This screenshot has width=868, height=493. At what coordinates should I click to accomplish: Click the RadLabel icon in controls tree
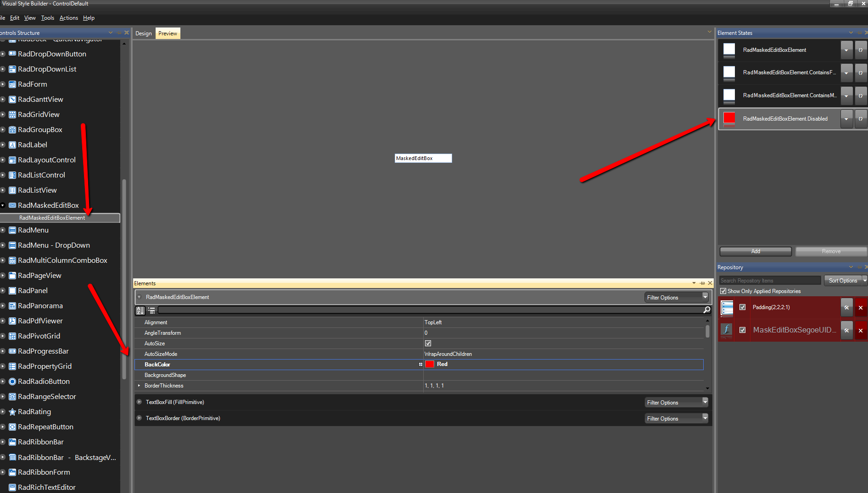12,145
